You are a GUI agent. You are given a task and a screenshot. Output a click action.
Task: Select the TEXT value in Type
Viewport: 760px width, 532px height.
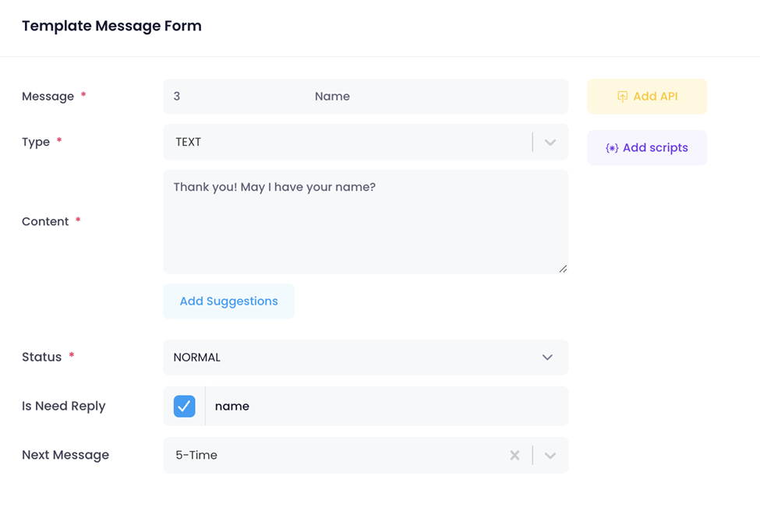189,143
